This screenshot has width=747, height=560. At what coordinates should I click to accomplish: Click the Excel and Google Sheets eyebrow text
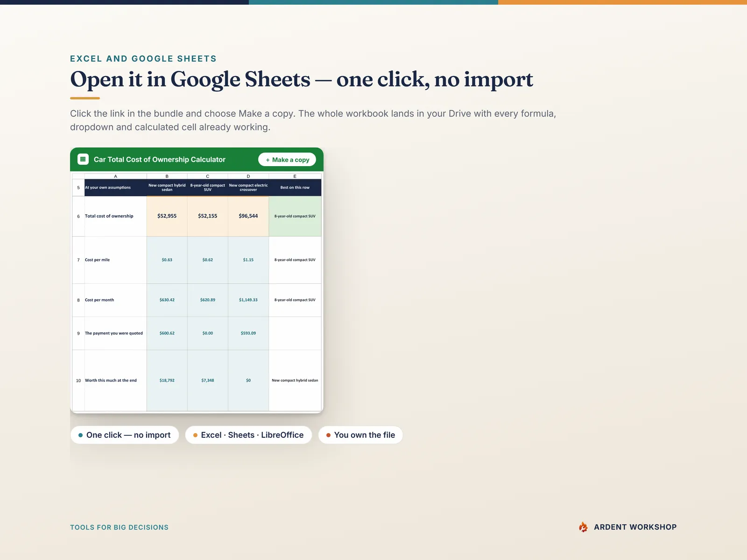[143, 59]
